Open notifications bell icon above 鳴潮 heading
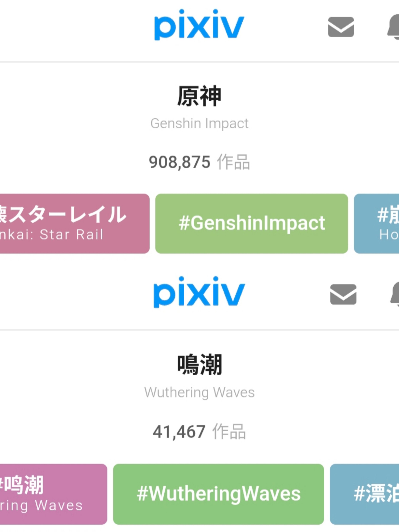Image resolution: width=399 pixels, height=532 pixels. 395,294
